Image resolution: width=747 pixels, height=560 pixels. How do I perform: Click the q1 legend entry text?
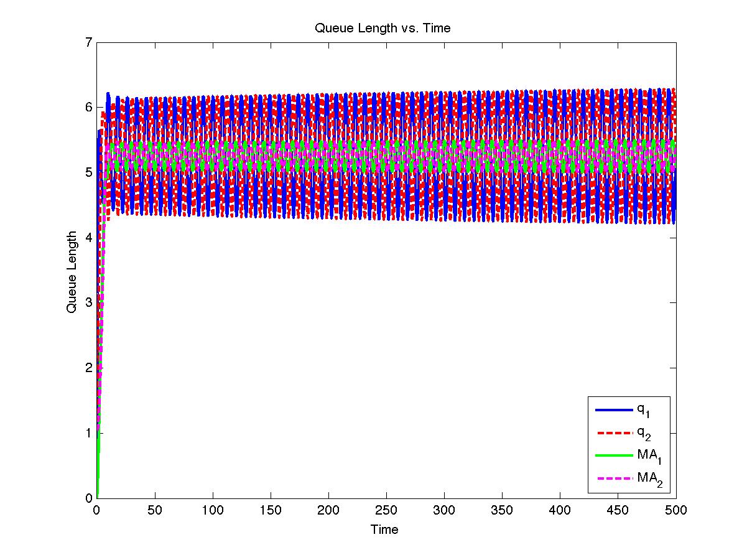(x=643, y=410)
